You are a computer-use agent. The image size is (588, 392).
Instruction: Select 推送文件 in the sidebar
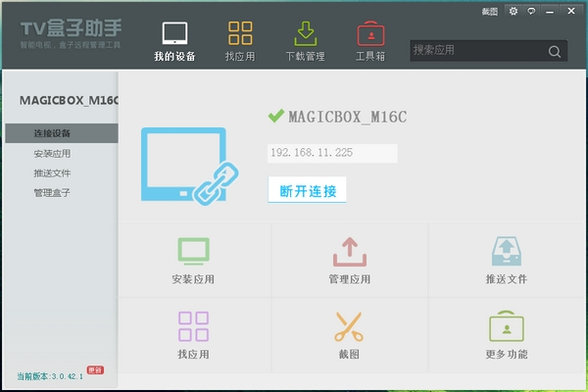52,172
